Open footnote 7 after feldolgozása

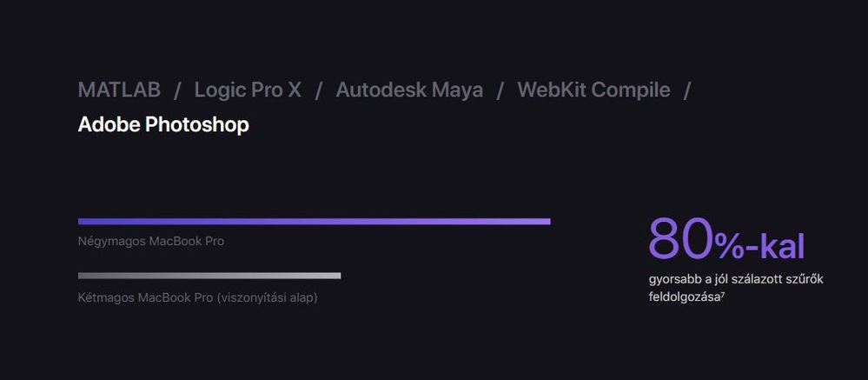(723, 295)
